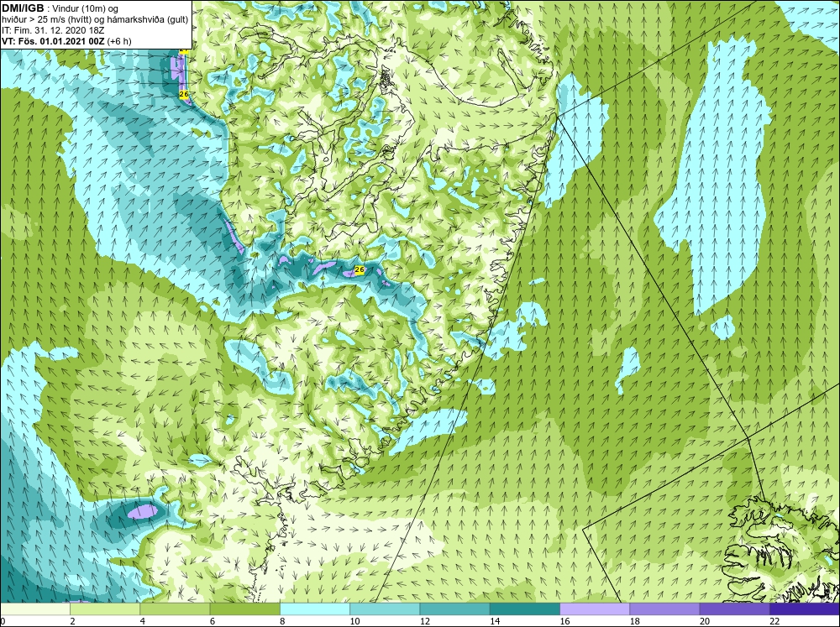The height and width of the screenshot is (627, 840).
Task: Click the DMI/IGB title text
Action: pyautogui.click(x=23, y=8)
